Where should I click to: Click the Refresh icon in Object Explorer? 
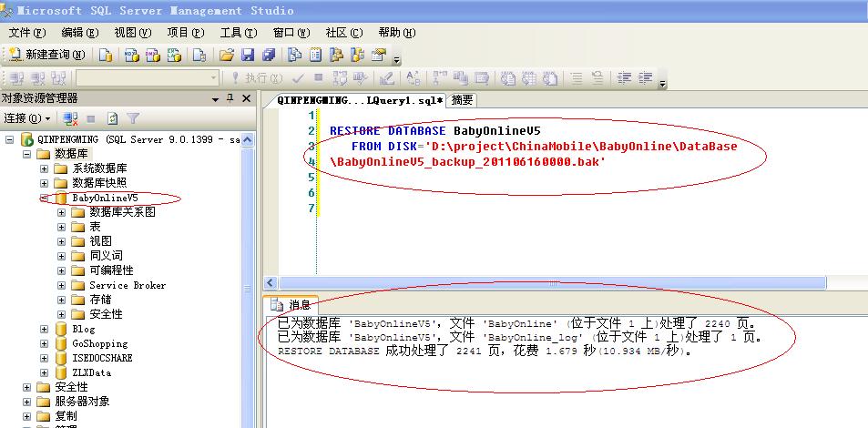113,118
